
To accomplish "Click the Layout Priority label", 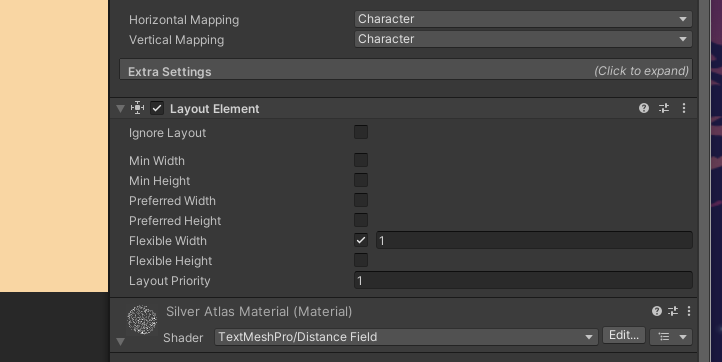I will (169, 281).
